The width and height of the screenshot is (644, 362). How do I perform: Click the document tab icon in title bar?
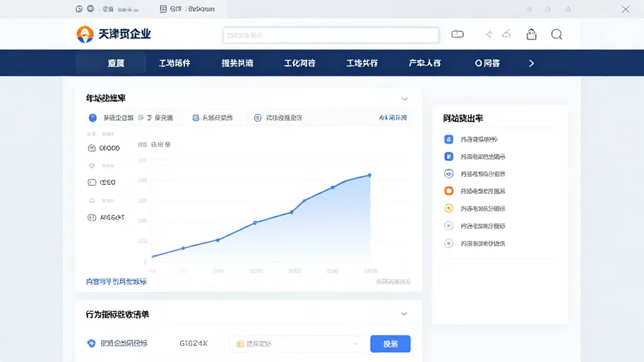pyautogui.click(x=163, y=9)
